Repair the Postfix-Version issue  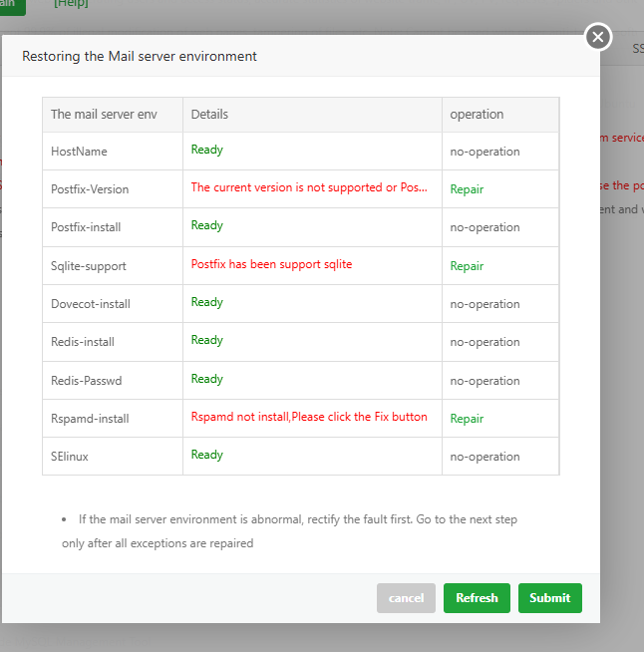click(467, 189)
